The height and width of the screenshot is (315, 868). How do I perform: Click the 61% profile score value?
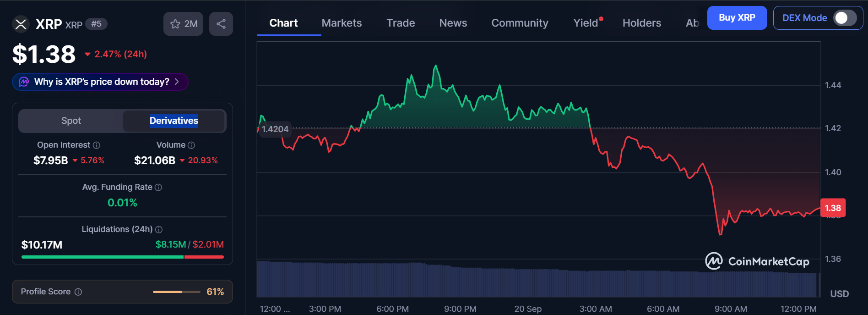coord(215,292)
